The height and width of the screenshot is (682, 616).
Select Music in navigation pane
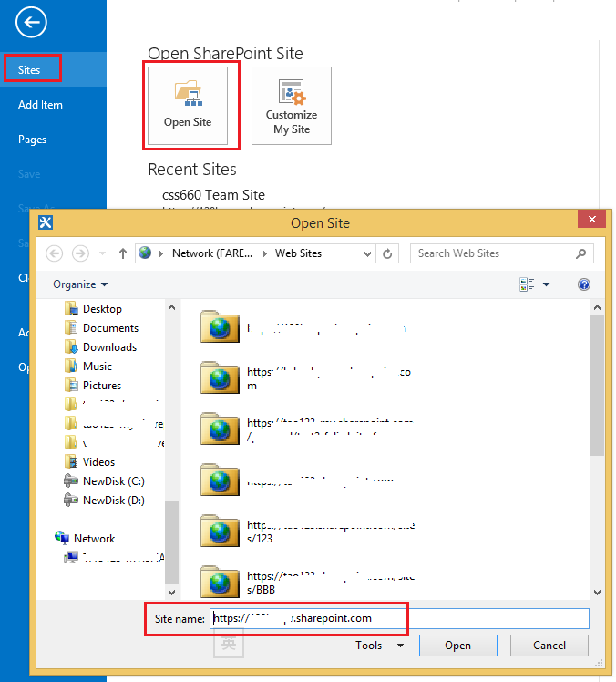98,367
